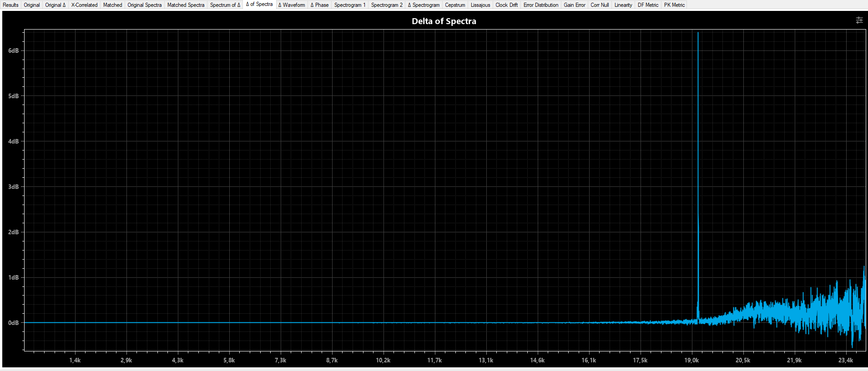
Task: View the Lissajous tab
Action: coord(480,5)
